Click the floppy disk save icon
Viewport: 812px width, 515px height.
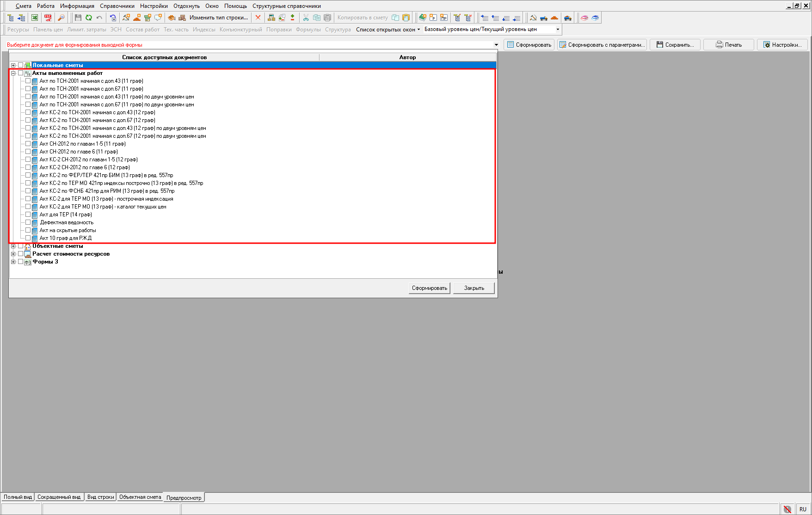tap(78, 18)
